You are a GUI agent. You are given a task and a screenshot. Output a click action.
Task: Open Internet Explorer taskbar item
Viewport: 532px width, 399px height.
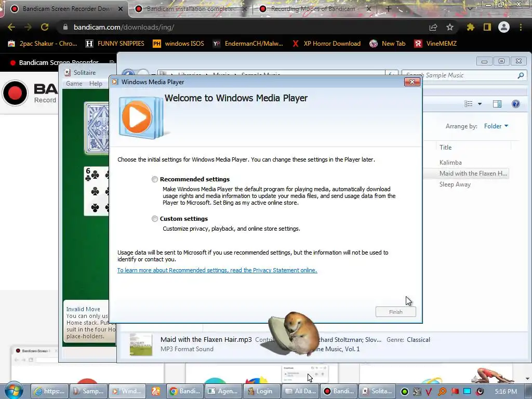tap(49, 391)
